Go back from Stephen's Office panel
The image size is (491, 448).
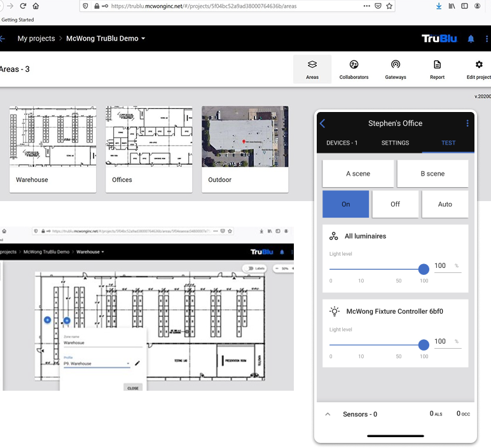[x=322, y=123]
